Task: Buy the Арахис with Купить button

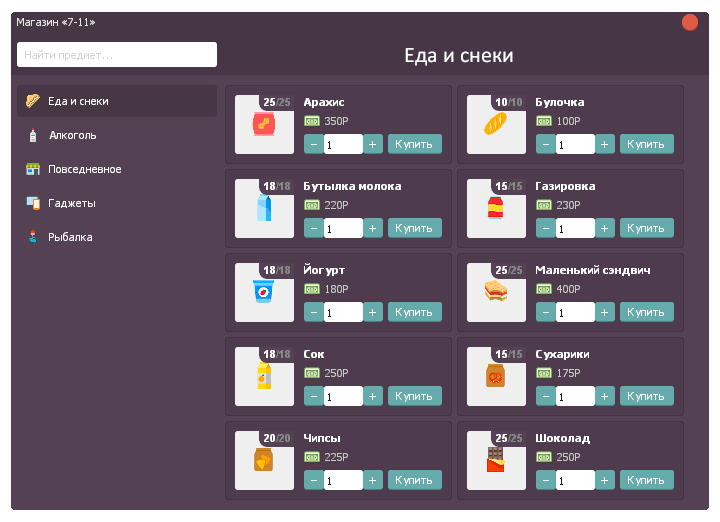Action: coord(414,144)
